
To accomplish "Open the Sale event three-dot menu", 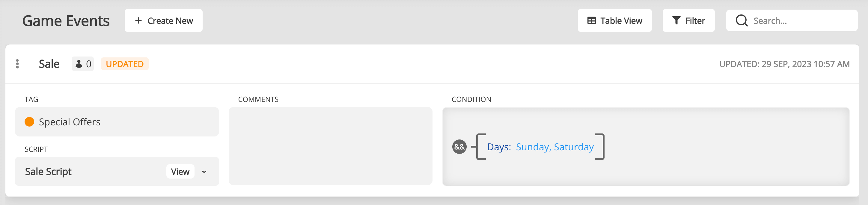I will point(17,64).
